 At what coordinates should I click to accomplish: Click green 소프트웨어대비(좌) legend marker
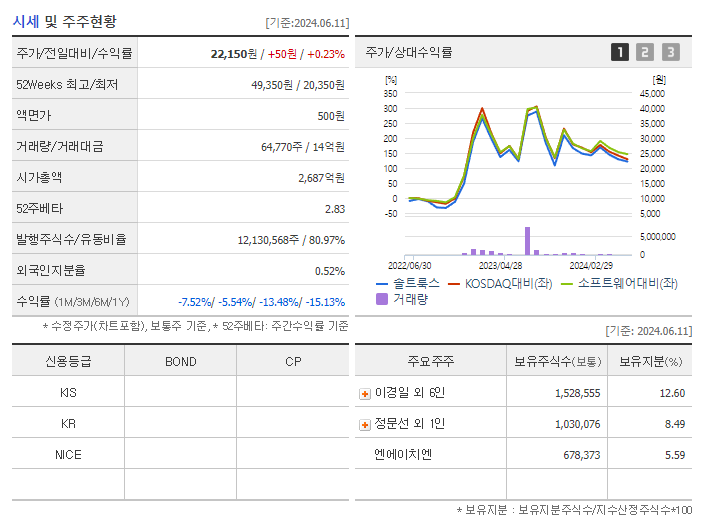(x=567, y=284)
